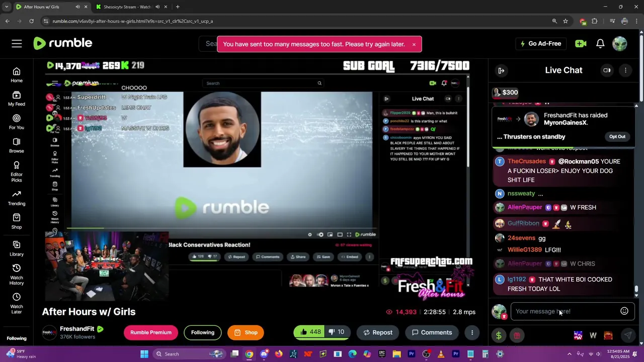Open My Feed in the sidebar

pos(17,99)
